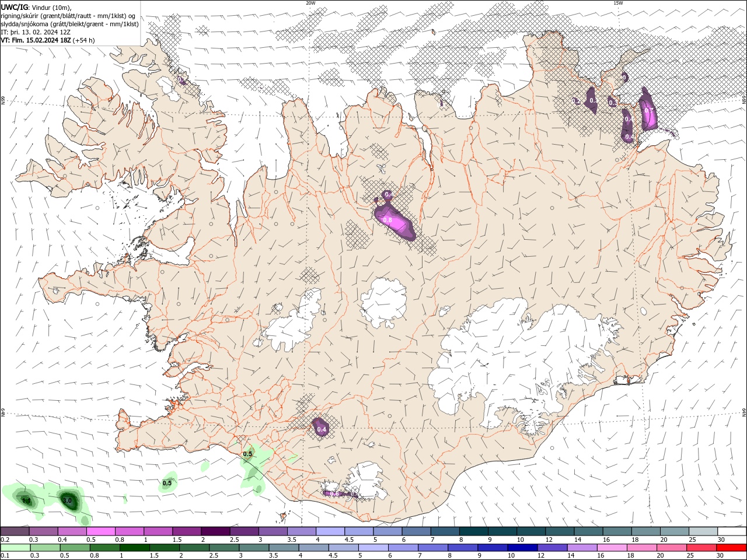Click the dark green rain cell labelled 3.0
The image size is (747, 560).
coord(69,501)
